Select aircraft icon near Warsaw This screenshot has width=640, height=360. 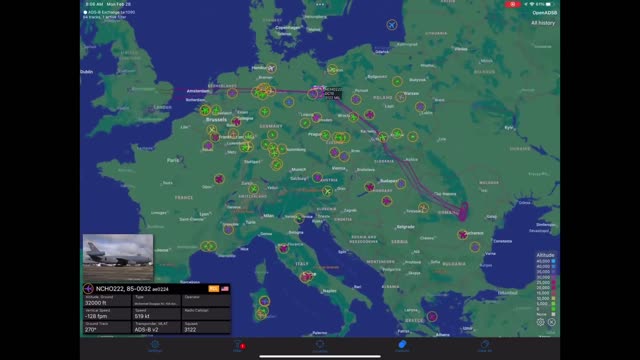tap(400, 97)
